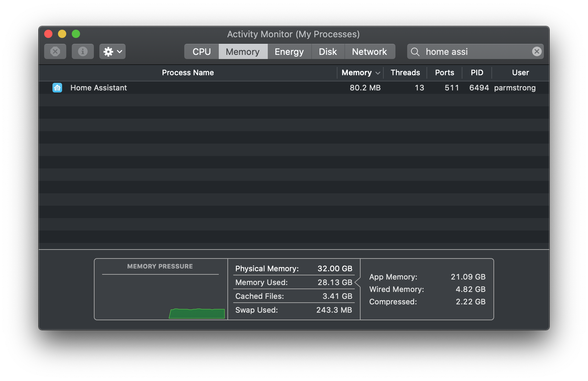
Task: Click the PID value 6494
Action: coord(479,88)
